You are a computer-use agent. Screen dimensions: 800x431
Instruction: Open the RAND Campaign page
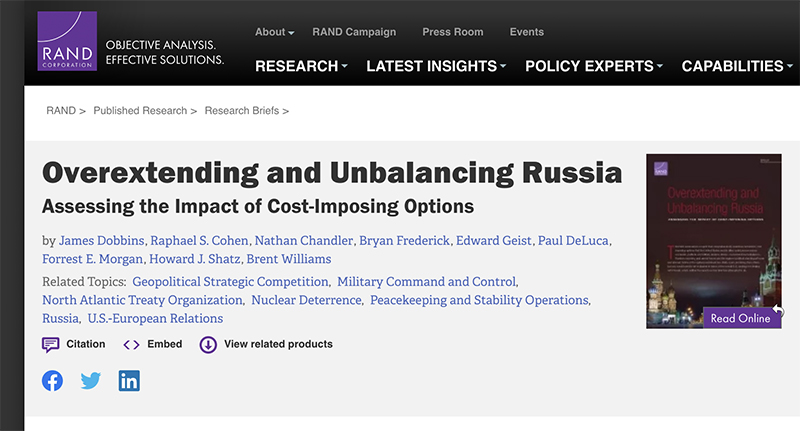click(354, 32)
